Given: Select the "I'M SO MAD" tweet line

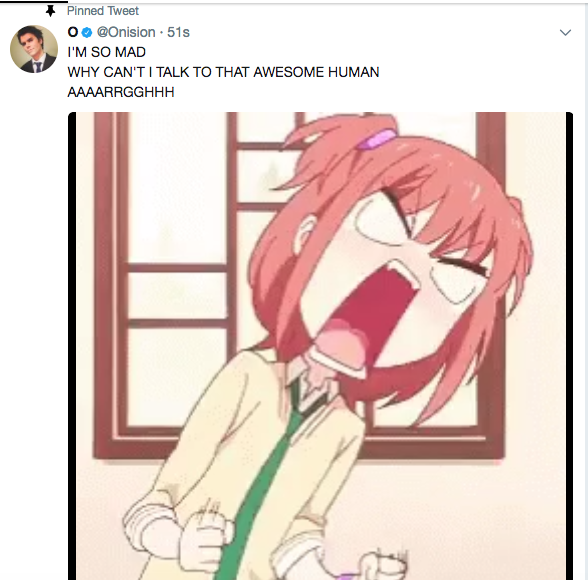Looking at the screenshot, I should [x=106, y=52].
